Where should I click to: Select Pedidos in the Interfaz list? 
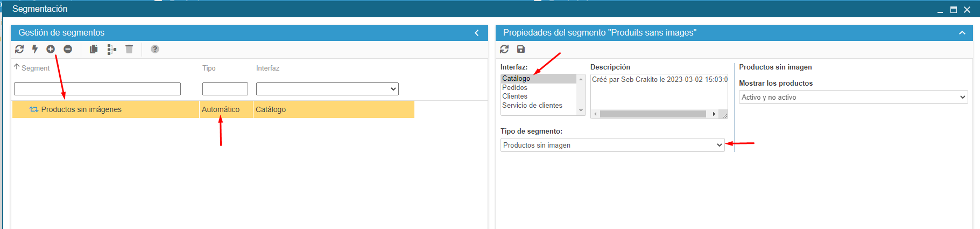515,87
